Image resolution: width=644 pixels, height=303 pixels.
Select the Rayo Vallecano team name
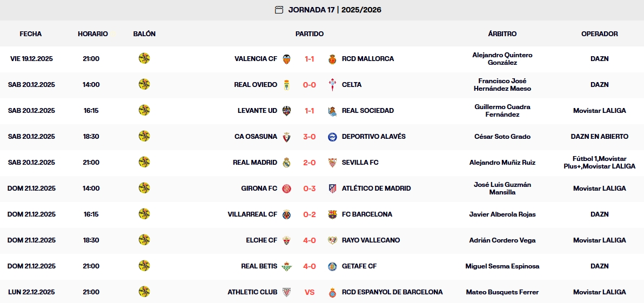tap(371, 240)
